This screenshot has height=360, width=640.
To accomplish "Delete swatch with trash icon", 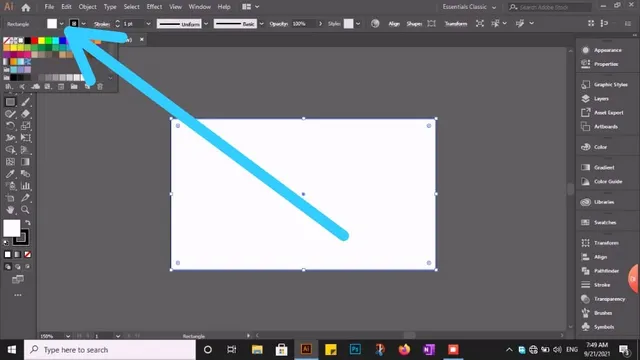I will [x=100, y=87].
